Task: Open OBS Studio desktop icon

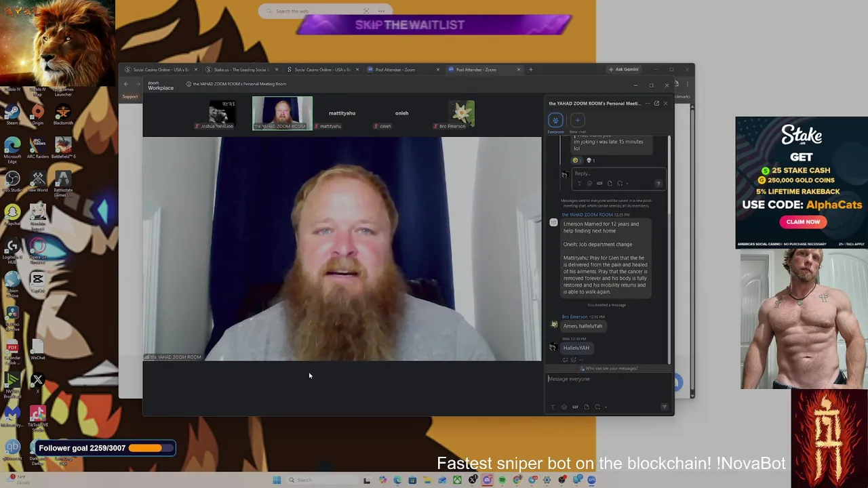Action: point(12,182)
